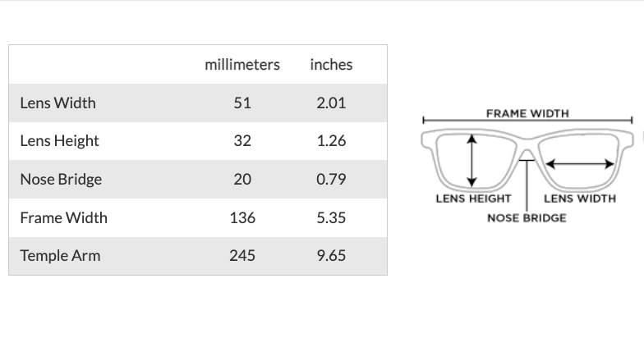
Task: Select the Lens Height row label in table
Action: [59, 140]
